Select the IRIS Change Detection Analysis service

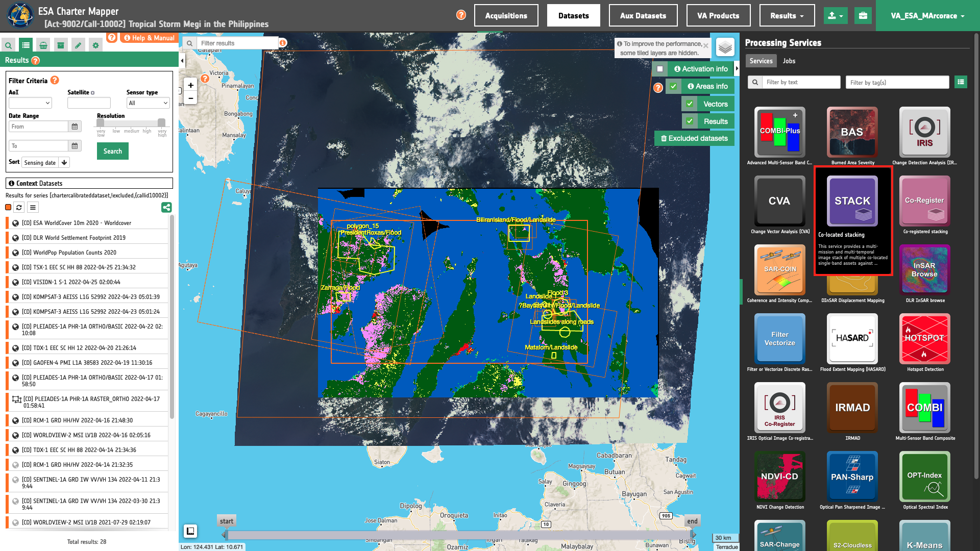(924, 132)
